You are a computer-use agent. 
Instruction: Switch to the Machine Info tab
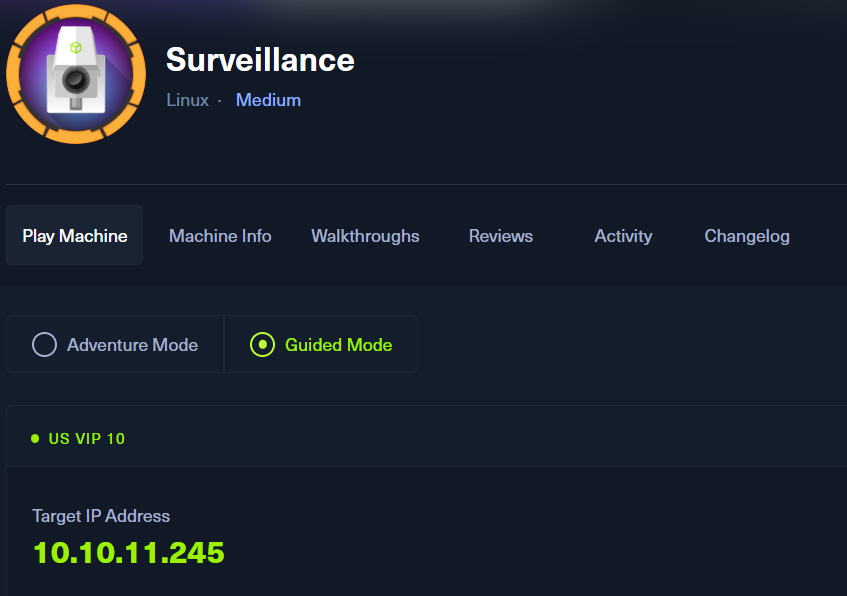[x=220, y=236]
